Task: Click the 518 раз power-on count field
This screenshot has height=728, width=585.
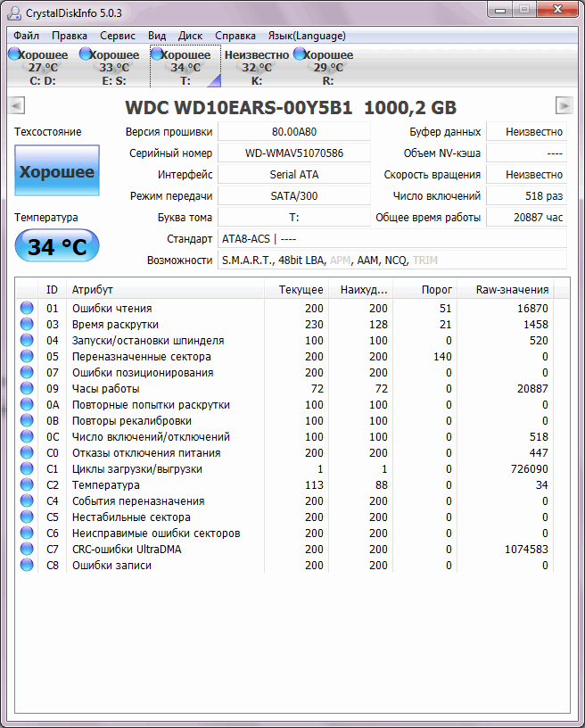Action: click(526, 196)
